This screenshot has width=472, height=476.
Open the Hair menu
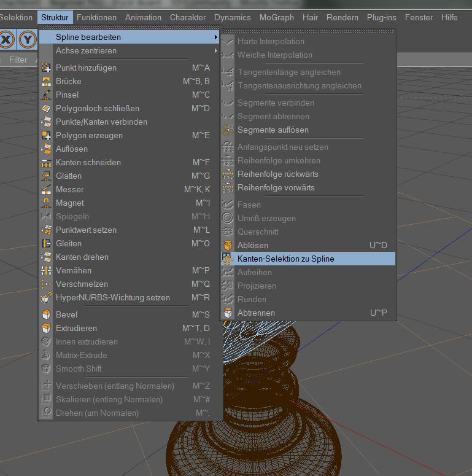coord(310,17)
